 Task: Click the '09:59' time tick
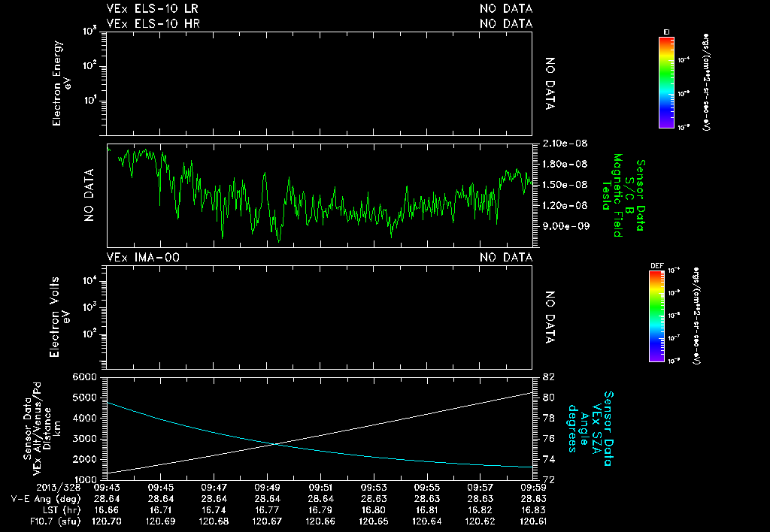533,488
